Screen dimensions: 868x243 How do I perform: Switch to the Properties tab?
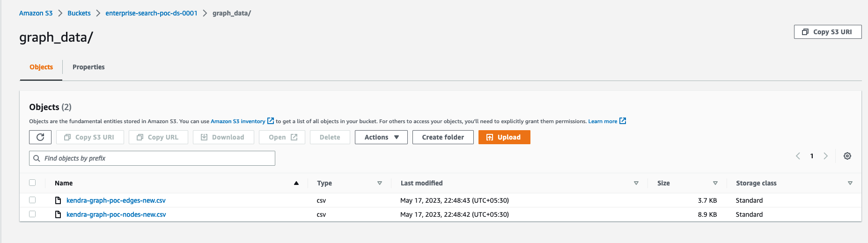point(88,67)
